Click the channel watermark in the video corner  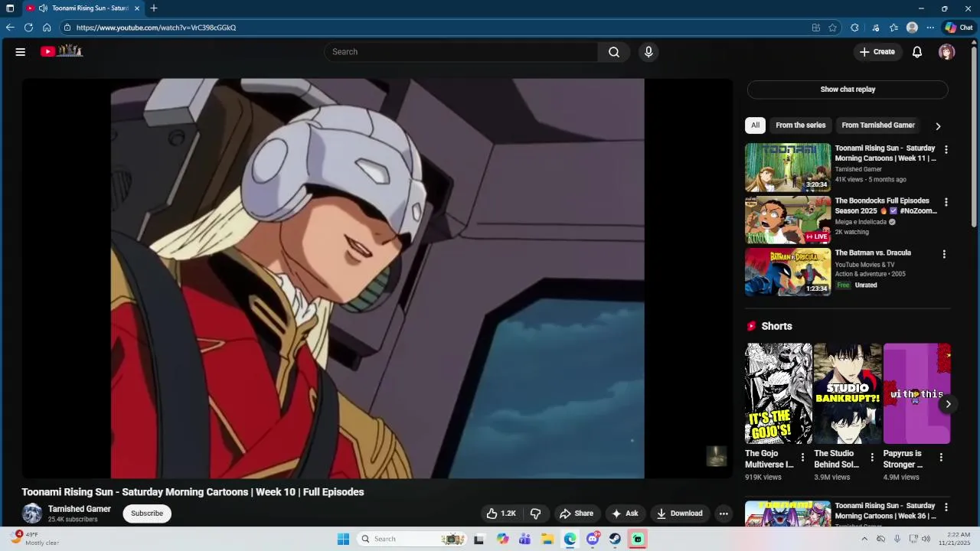tap(716, 456)
